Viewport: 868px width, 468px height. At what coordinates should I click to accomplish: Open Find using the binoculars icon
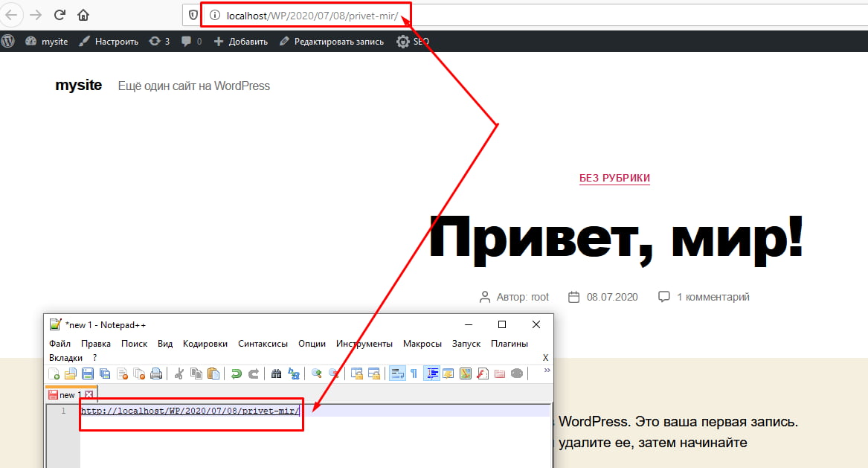[276, 374]
